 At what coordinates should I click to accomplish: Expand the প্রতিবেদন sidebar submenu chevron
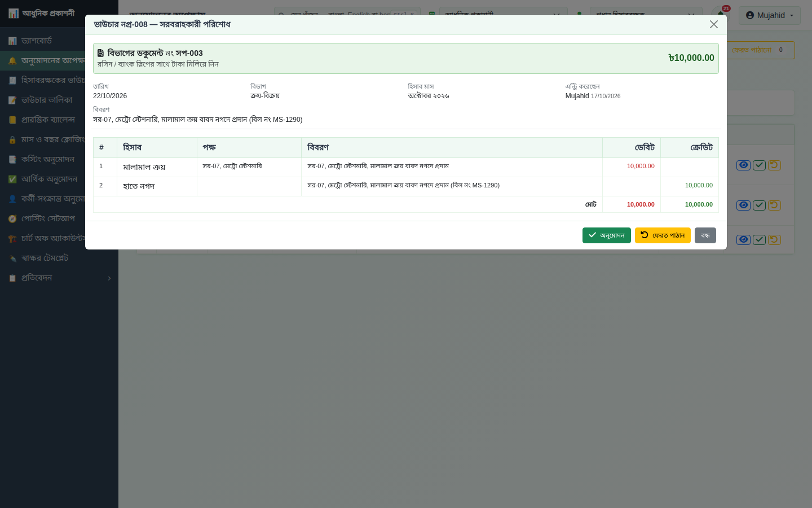pos(109,278)
